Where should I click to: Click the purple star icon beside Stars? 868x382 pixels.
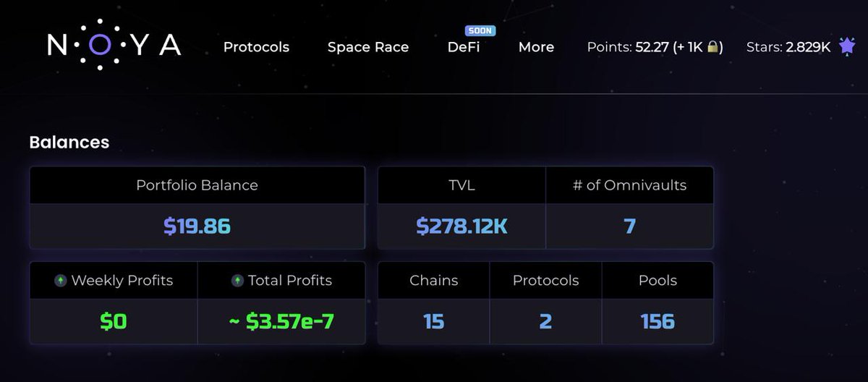tap(847, 46)
